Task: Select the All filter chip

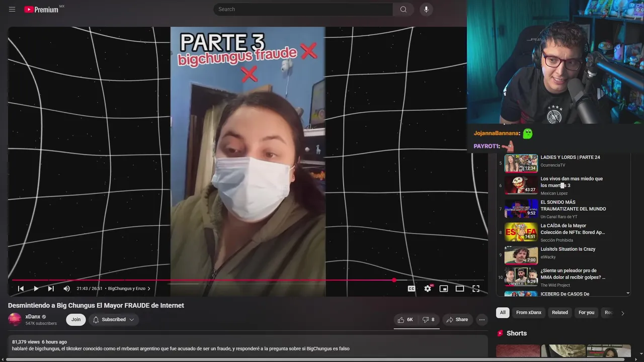Action: click(x=503, y=312)
